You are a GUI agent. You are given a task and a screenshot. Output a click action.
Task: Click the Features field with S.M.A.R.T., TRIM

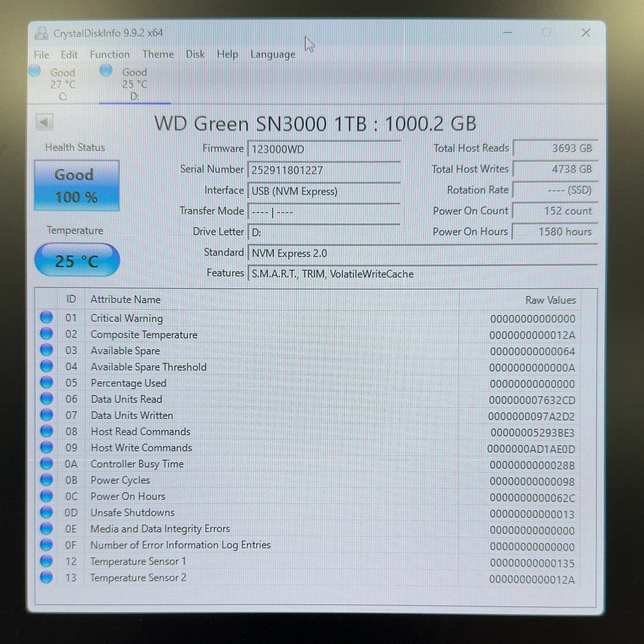point(422,274)
